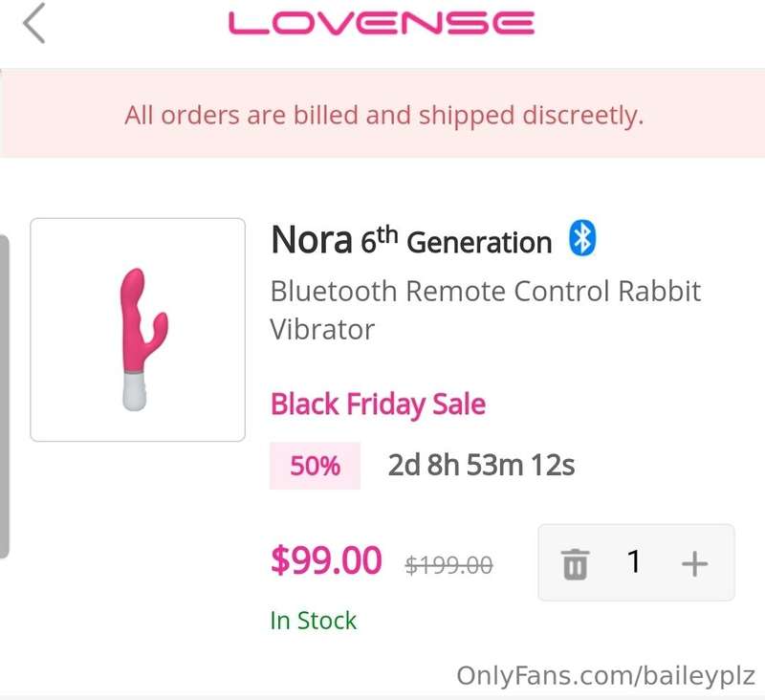Screen dimensions: 765x700
Task: Select the 50% discount badge
Action: [x=315, y=466]
